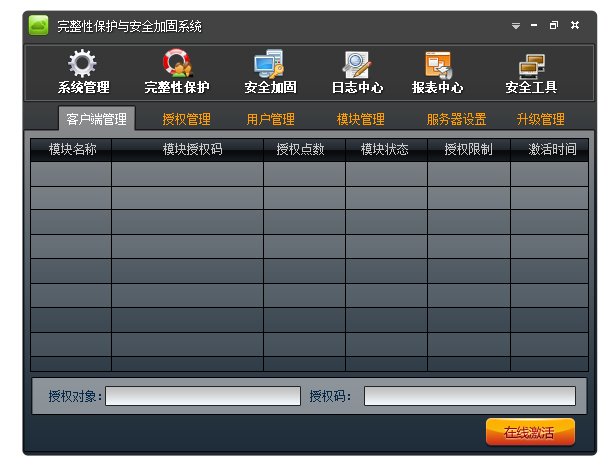
Task: Open the 系统管理 gear icon
Action: pos(82,66)
